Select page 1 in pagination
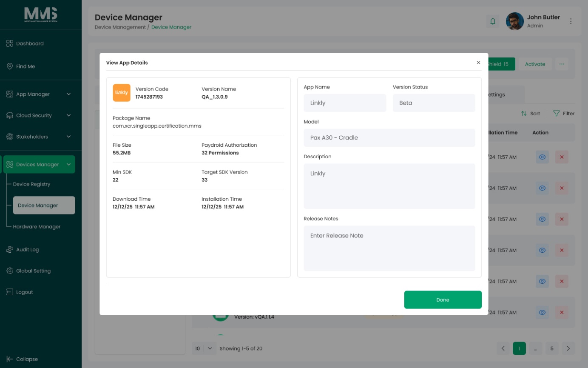The image size is (588, 368). tap(519, 348)
